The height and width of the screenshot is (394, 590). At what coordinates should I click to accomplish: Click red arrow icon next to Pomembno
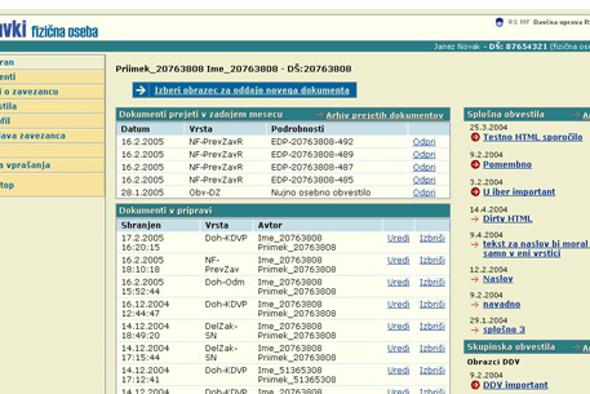click(x=475, y=164)
